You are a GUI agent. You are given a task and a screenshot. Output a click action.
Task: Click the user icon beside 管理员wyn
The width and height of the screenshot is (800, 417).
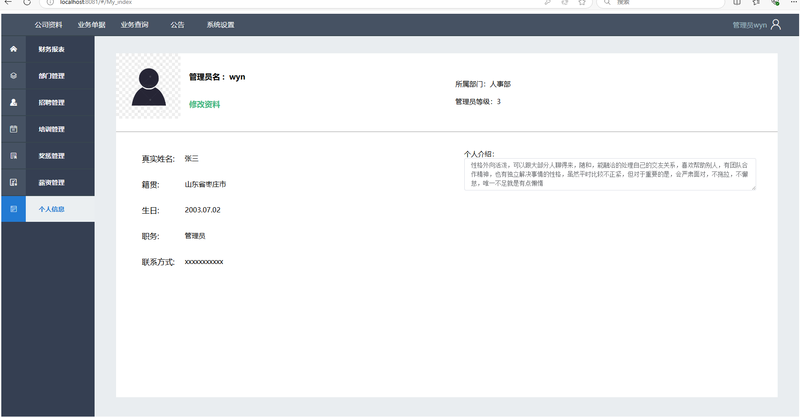pos(776,24)
